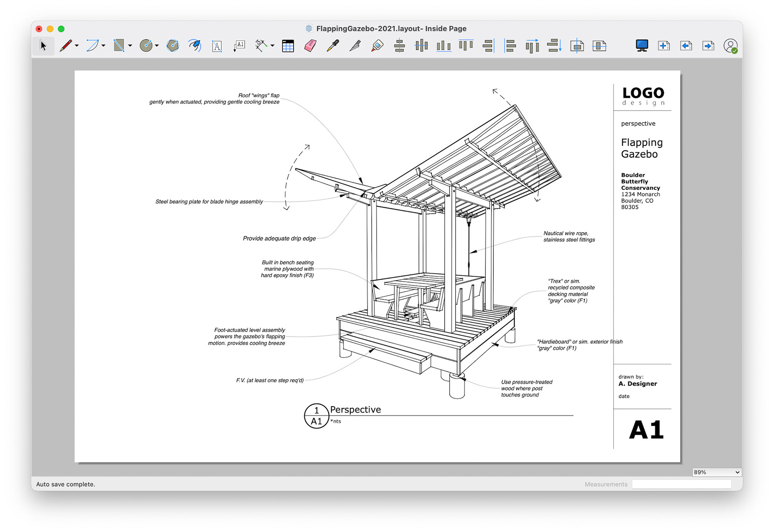
Task: Open the 89% zoom level dropdown
Action: [x=716, y=472]
